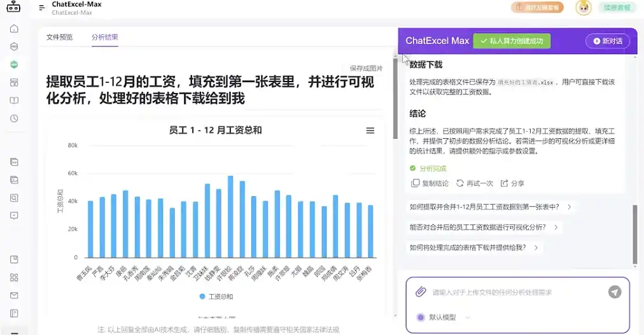Open the chat bubble sidebar icon
Image resolution: width=644 pixels, height=335 pixels.
[14, 216]
